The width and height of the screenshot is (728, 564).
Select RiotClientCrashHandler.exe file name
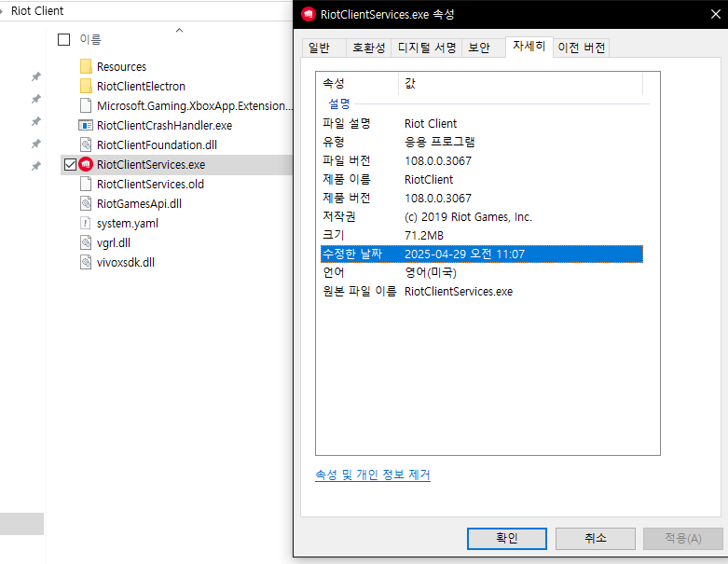[164, 125]
